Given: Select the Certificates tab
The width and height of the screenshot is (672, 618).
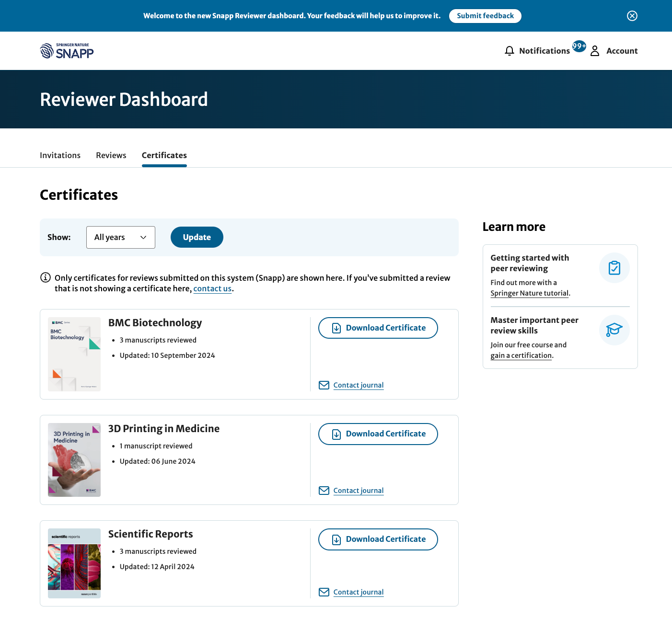Looking at the screenshot, I should click(x=164, y=155).
